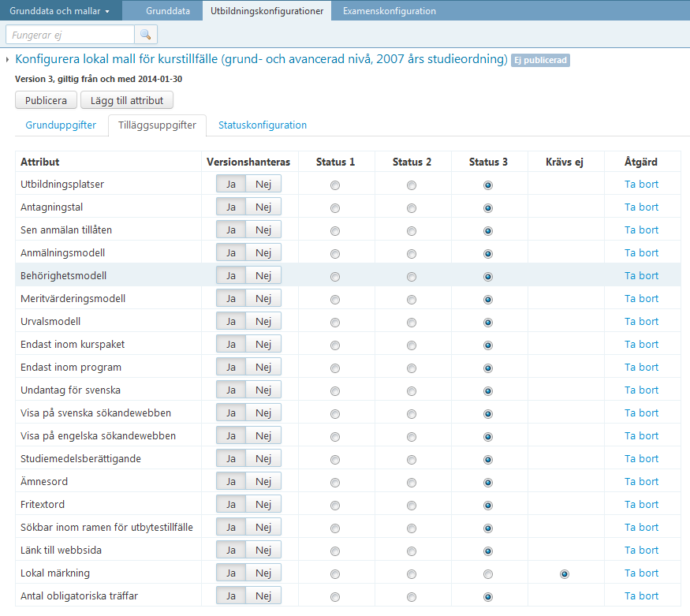This screenshot has width=690, height=616.
Task: Choose Status 2 for Visa på engelska sökandewebben
Action: 412,437
